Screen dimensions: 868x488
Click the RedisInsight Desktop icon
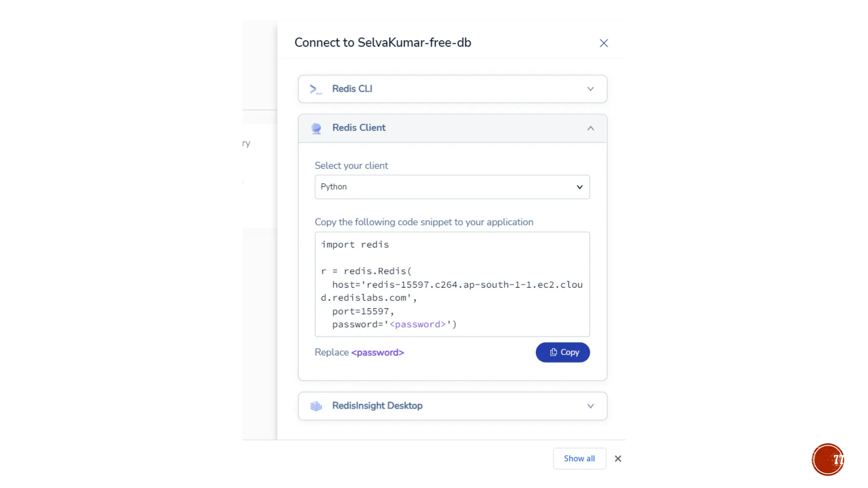tap(316, 406)
